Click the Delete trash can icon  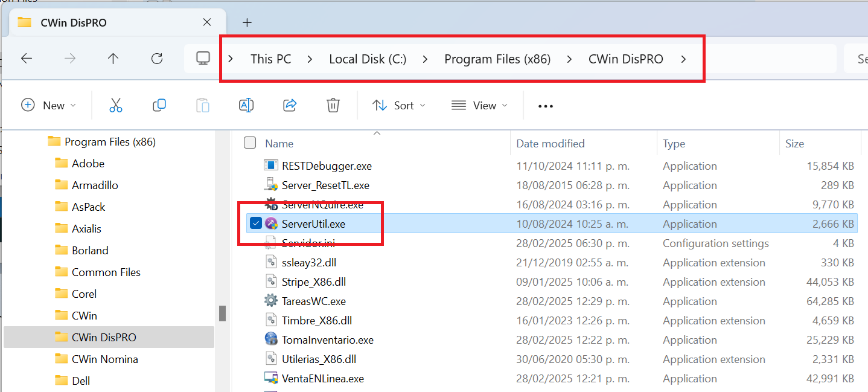tap(333, 105)
